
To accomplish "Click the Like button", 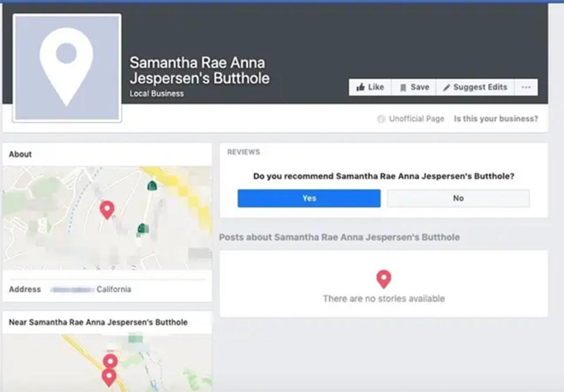I will [x=370, y=87].
